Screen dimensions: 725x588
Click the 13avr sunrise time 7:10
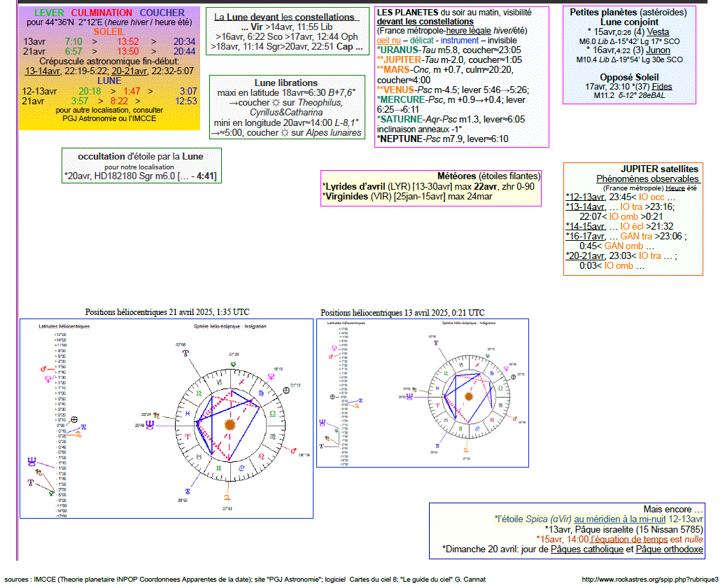(73, 41)
